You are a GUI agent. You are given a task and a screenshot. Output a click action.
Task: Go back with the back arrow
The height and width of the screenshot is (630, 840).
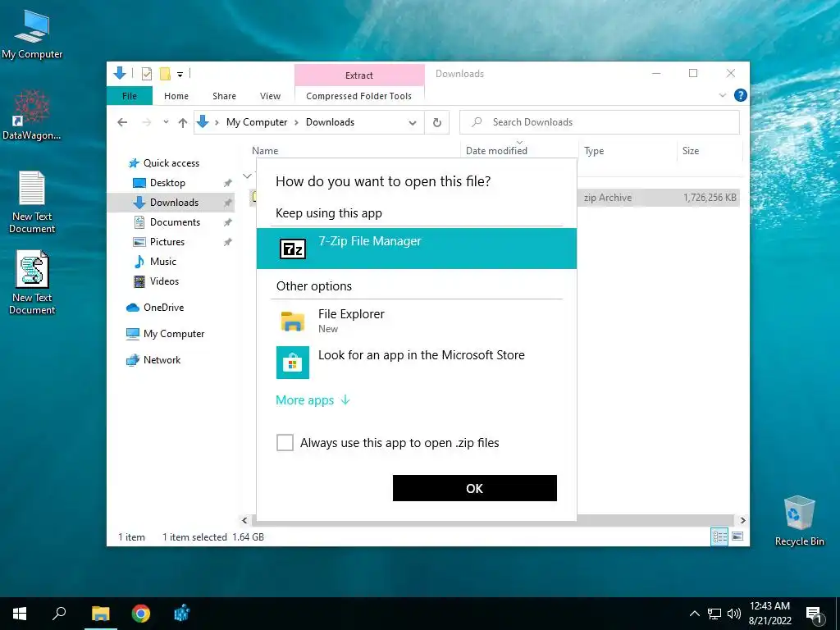122,122
